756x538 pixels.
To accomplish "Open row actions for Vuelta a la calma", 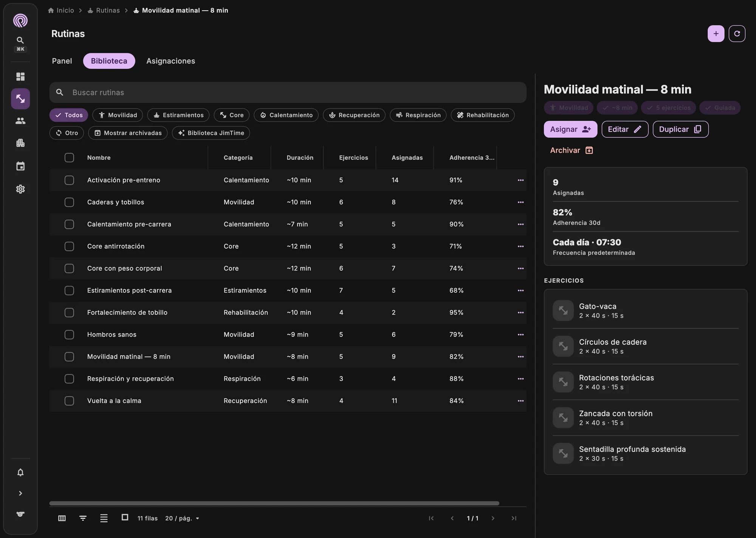I will click(521, 401).
